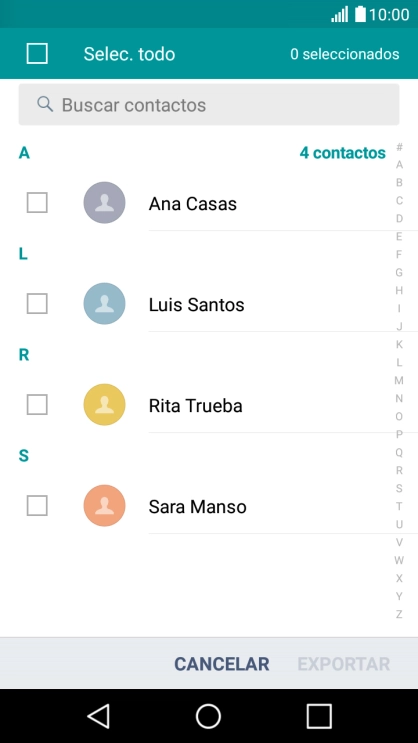Tap the search magnifier icon

pos(45,104)
